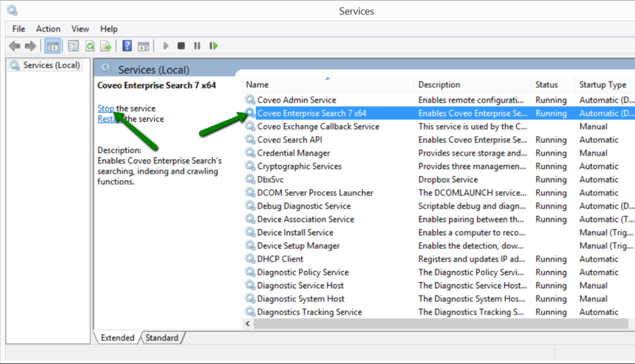
Task: Open the Action menu
Action: [x=48, y=28]
